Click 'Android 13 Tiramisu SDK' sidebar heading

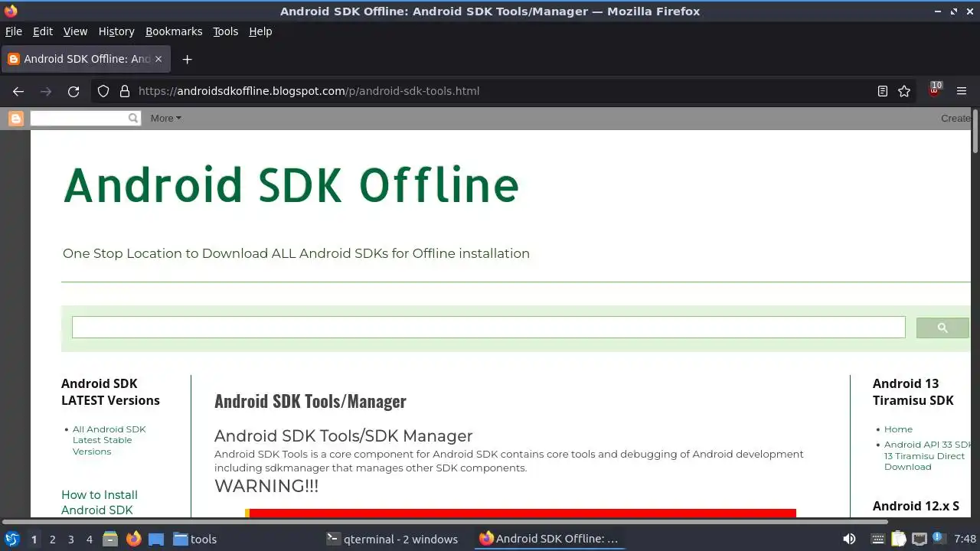pyautogui.click(x=913, y=392)
